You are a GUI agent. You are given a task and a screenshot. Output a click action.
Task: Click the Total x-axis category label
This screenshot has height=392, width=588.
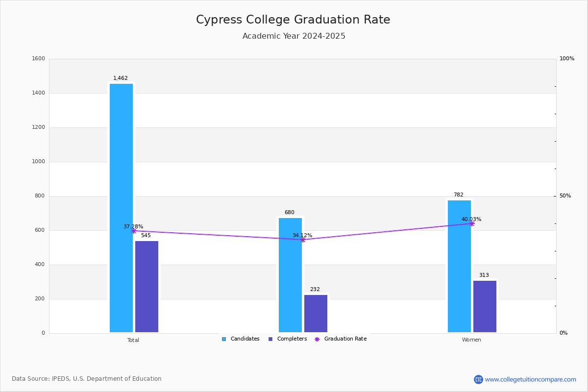pyautogui.click(x=133, y=340)
